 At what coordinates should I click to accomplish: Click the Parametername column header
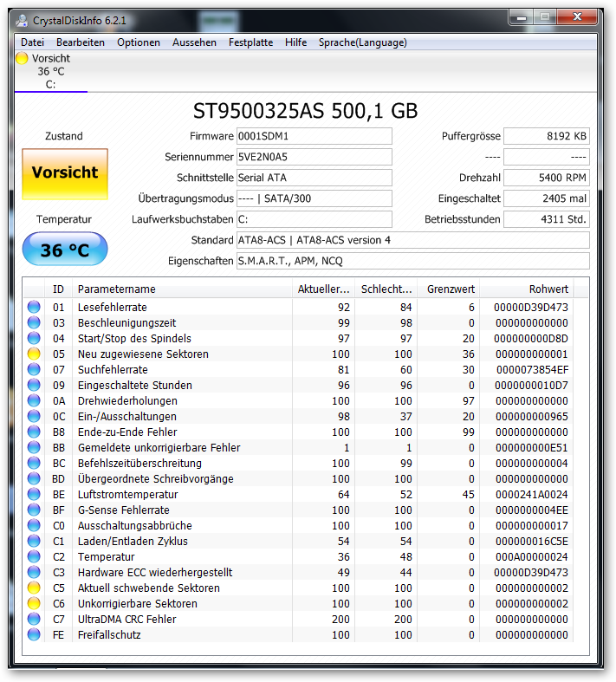[182, 289]
